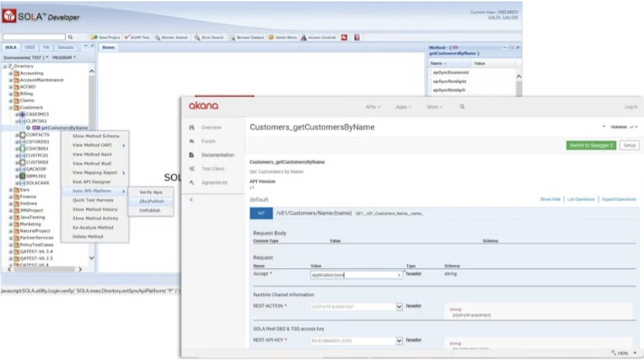Open the Environments (TEST) dropdown
Screen dimensions: 644x361
(26, 57)
